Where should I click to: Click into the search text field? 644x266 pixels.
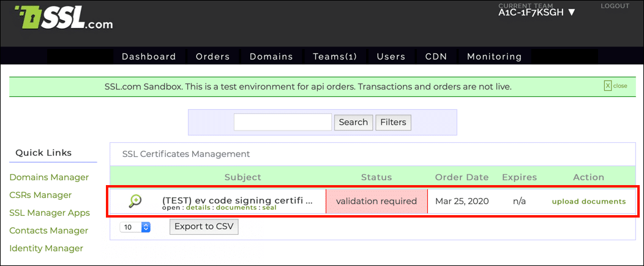pos(282,122)
